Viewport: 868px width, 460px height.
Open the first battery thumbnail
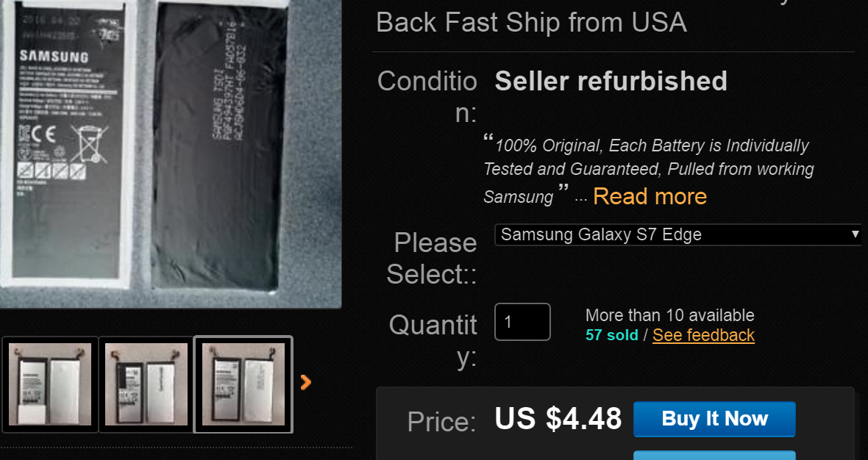(50, 384)
